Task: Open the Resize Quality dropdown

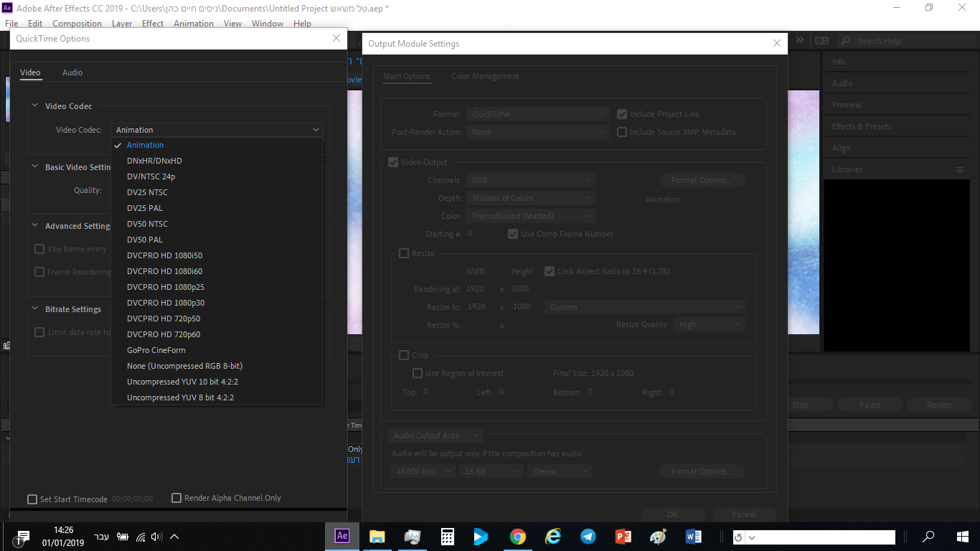Action: point(709,324)
